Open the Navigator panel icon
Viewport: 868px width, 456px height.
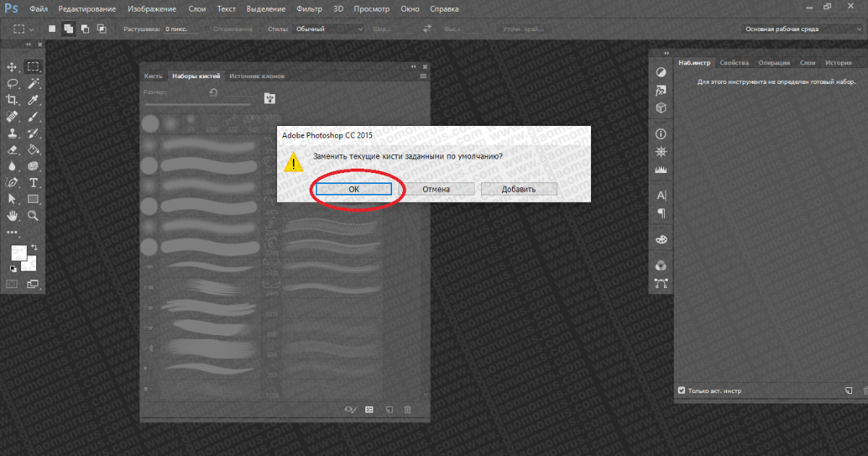pyautogui.click(x=660, y=152)
